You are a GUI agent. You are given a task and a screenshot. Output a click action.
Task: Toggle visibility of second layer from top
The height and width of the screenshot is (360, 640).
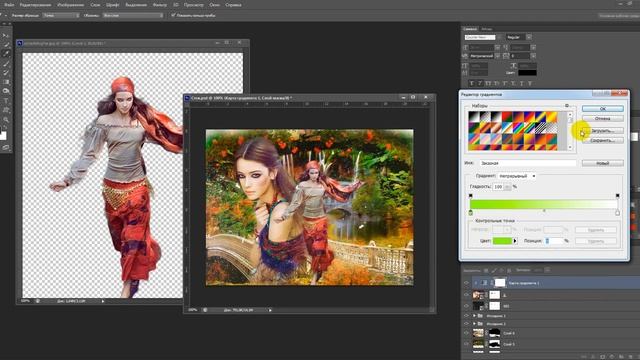[x=467, y=295]
